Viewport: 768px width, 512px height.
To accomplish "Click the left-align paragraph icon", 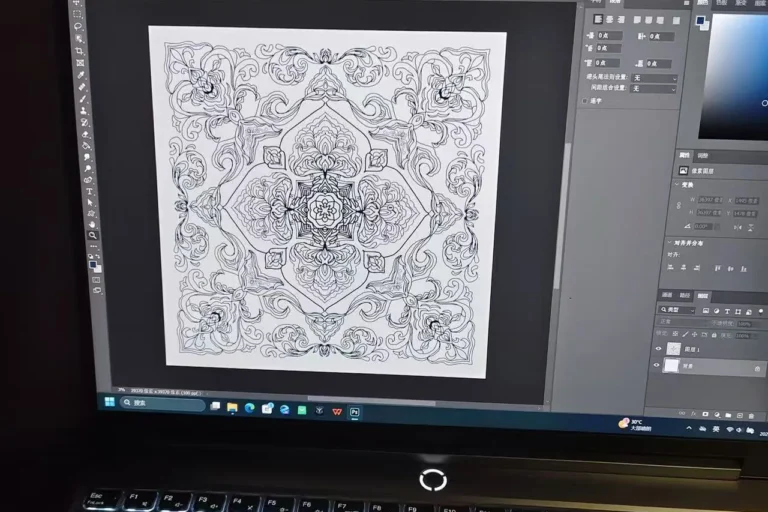I will point(598,19).
